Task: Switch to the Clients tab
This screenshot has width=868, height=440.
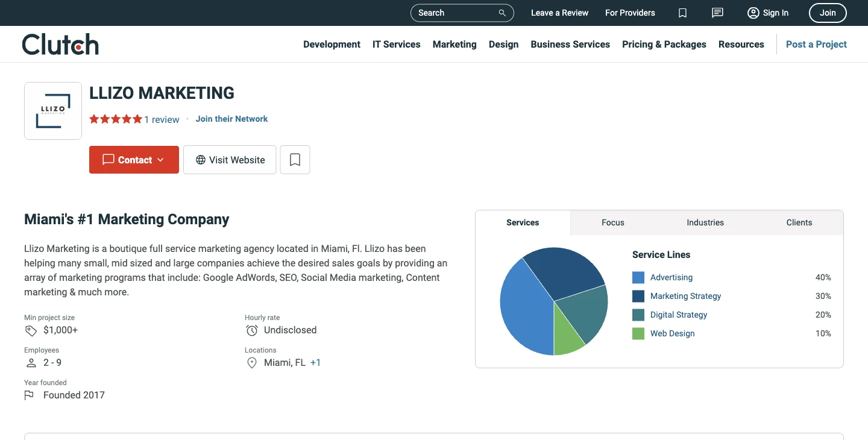Action: (799, 222)
